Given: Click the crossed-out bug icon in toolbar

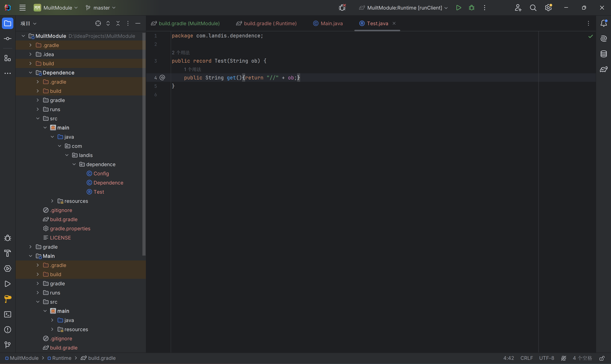Looking at the screenshot, I should 342,8.
